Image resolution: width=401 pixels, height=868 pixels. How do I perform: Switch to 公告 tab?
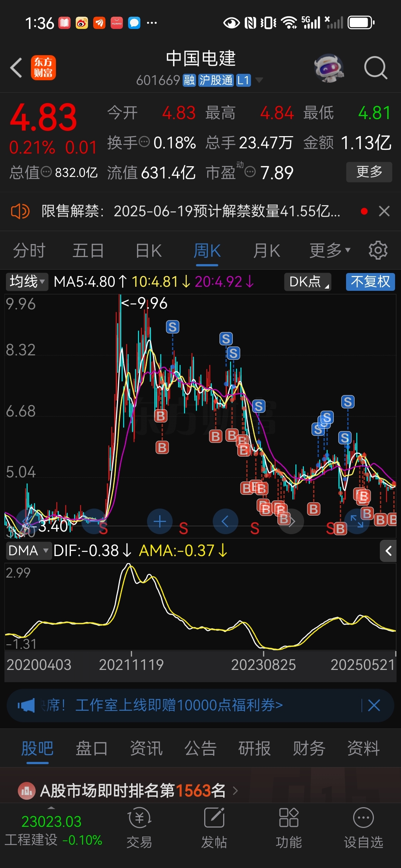tap(200, 748)
